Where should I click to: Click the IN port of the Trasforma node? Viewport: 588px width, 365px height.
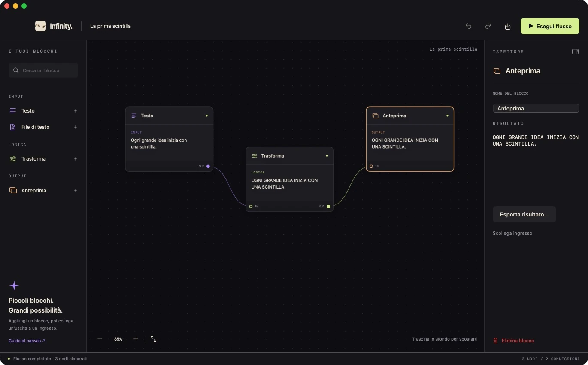pos(251,207)
